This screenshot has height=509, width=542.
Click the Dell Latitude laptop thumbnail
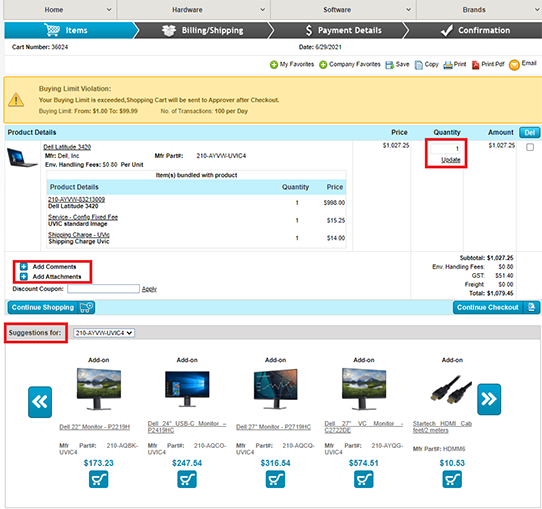22,158
